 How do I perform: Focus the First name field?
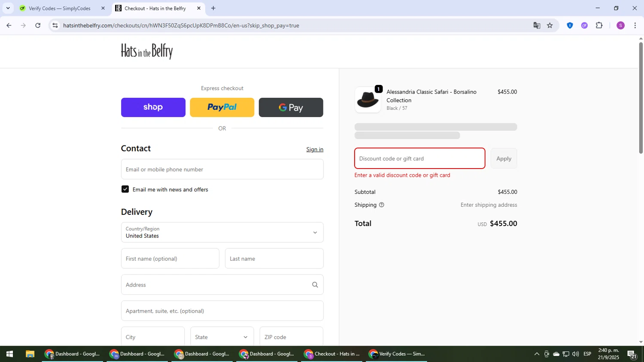click(x=170, y=259)
